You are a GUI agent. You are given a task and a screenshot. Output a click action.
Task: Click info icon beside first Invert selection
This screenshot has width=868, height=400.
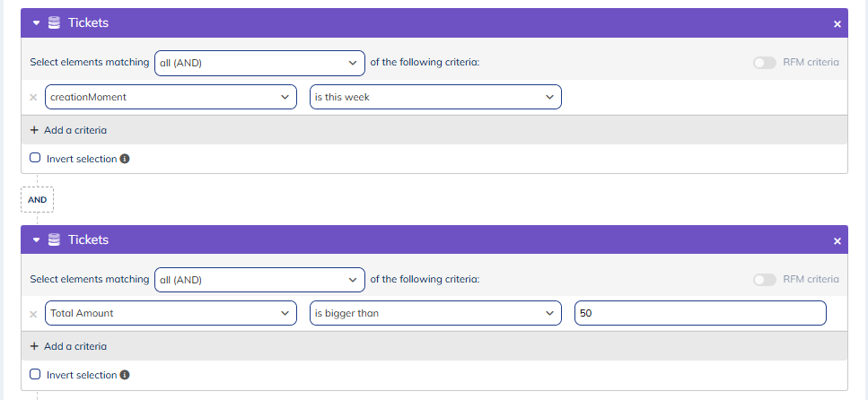[125, 159]
